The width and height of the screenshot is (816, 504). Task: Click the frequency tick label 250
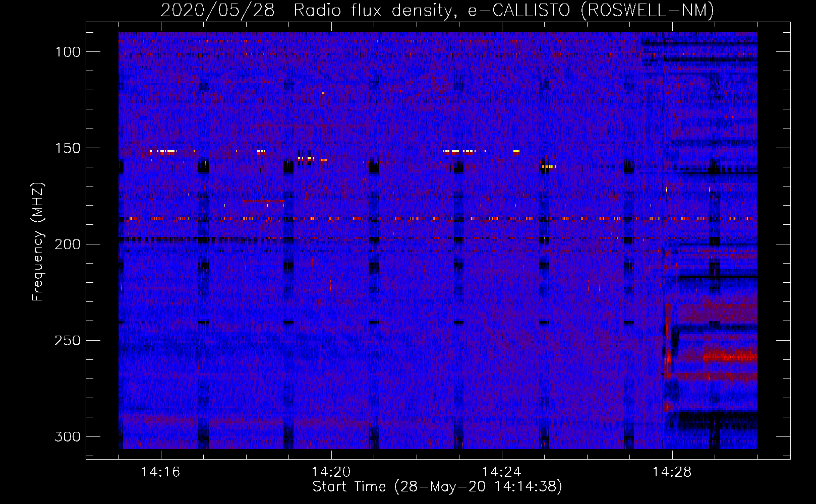coord(68,341)
